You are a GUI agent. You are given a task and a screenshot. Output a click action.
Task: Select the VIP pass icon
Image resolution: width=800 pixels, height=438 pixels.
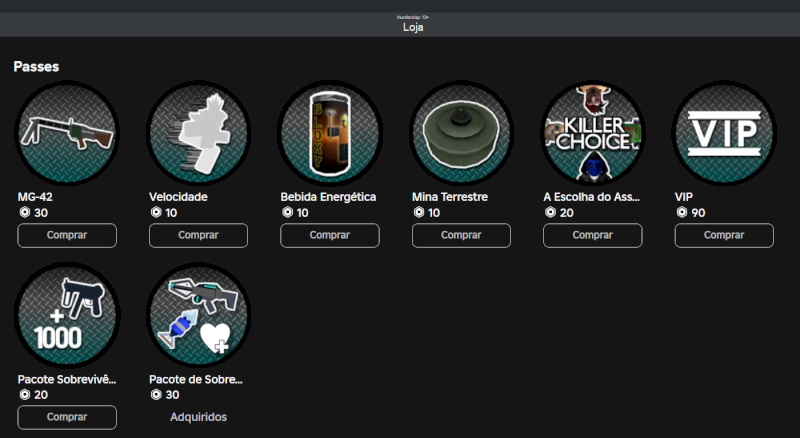[x=724, y=132]
